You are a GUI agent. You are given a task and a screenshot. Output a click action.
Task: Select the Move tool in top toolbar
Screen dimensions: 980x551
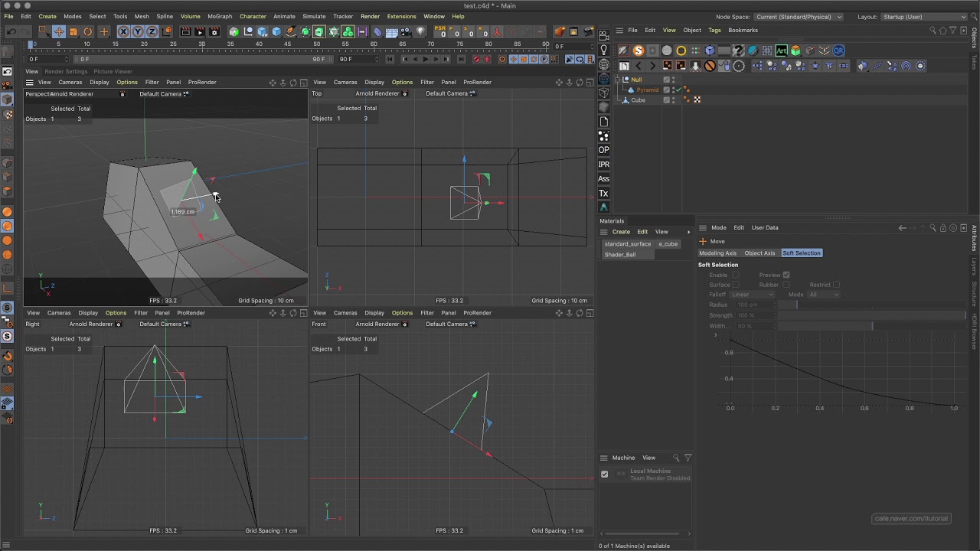click(x=59, y=31)
